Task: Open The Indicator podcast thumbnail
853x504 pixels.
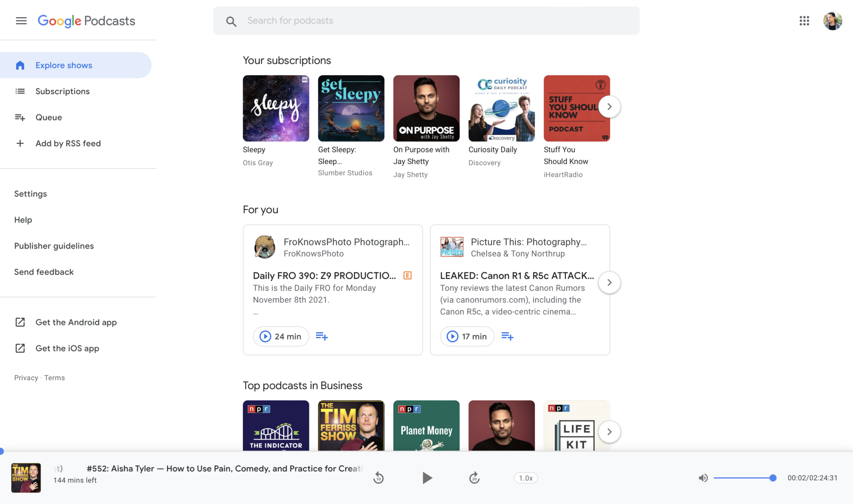Action: coord(276,425)
